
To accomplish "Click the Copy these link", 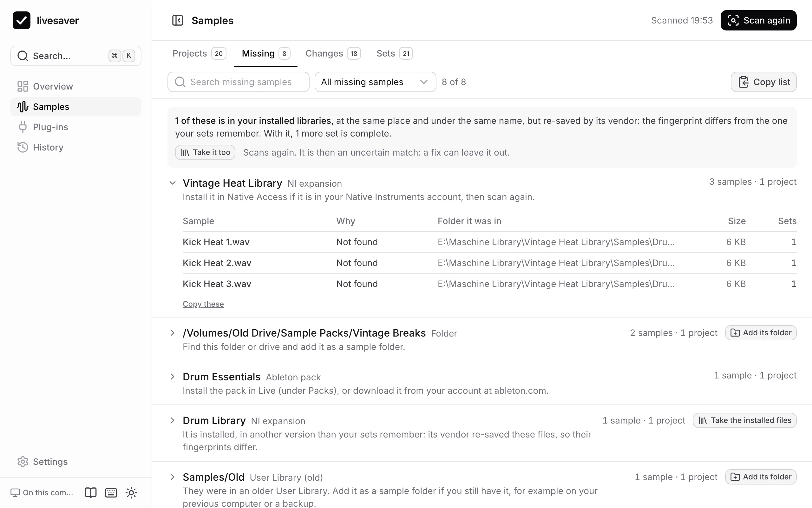I will click(x=203, y=304).
